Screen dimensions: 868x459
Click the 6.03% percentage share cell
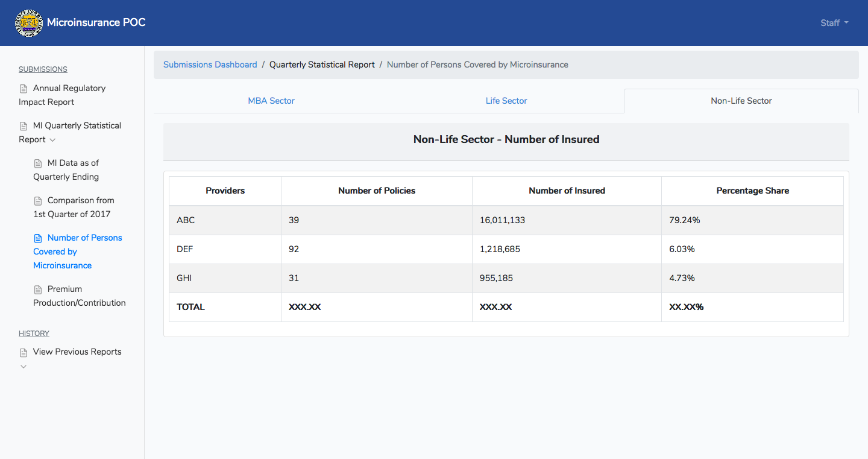coord(752,249)
